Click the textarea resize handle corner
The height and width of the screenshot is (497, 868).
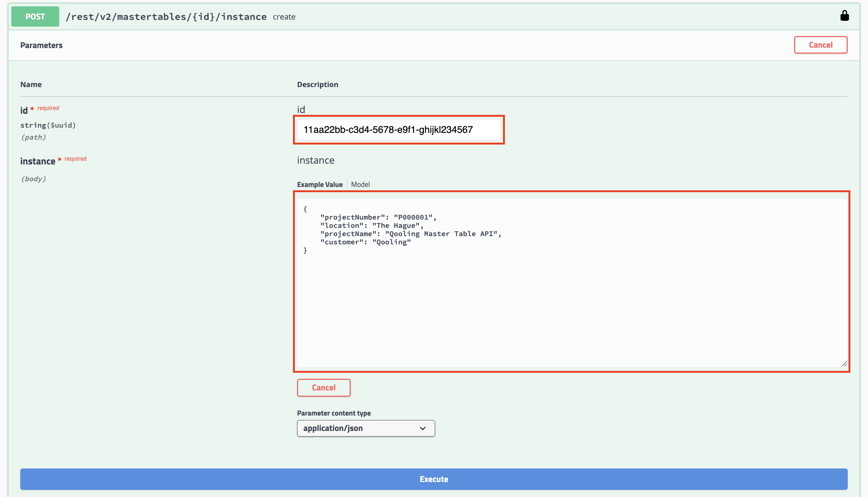tap(844, 363)
